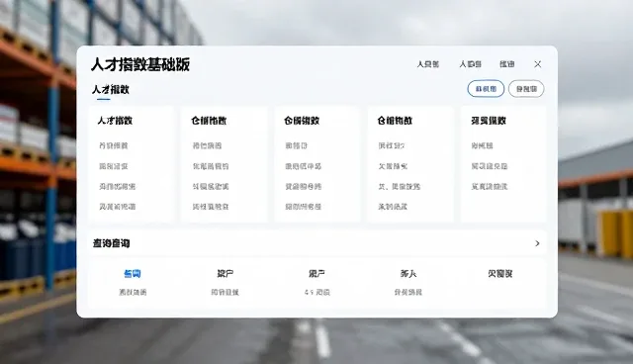Expand the 查询查询 row with its chevron
Viewport: 633px width, 364px height.
pyautogui.click(x=537, y=243)
